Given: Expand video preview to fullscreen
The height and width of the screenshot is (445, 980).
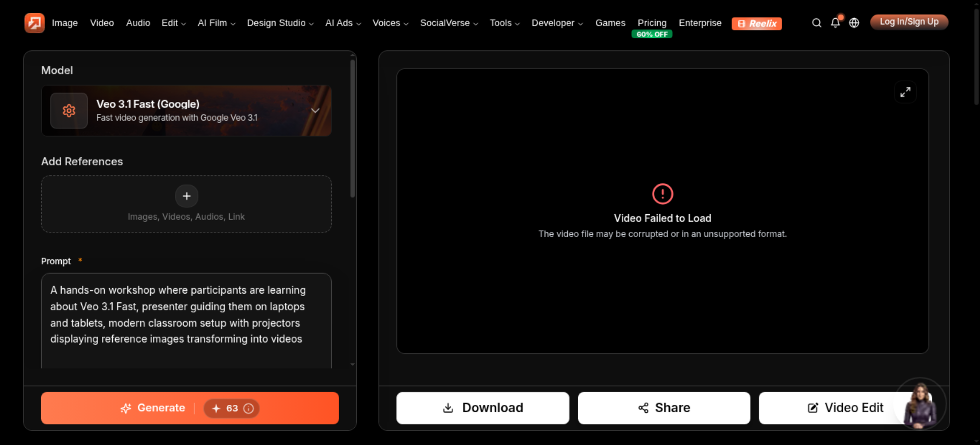Looking at the screenshot, I should (x=905, y=92).
